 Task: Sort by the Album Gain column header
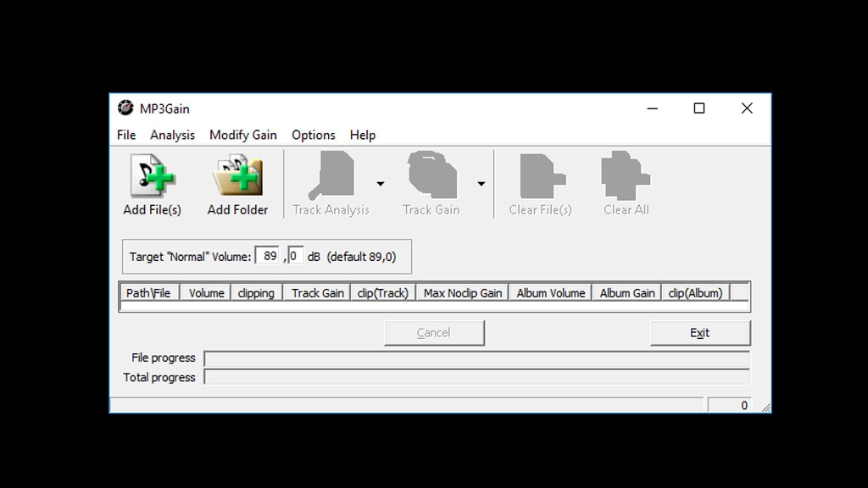pyautogui.click(x=626, y=292)
